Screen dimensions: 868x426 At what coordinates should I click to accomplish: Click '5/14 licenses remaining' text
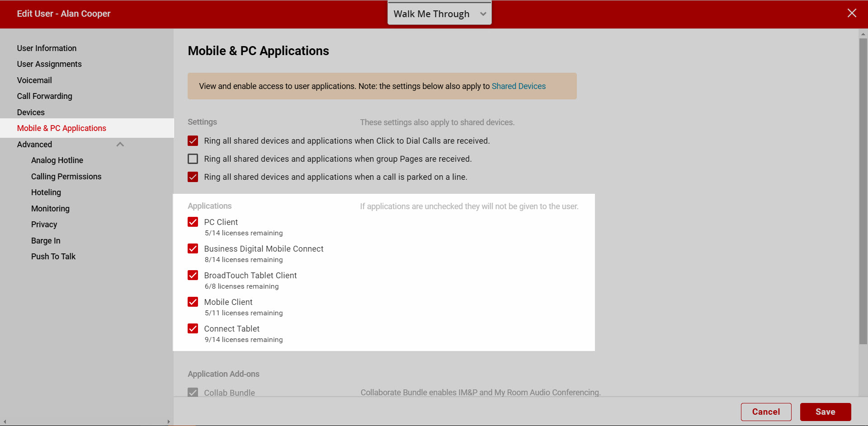(x=244, y=233)
